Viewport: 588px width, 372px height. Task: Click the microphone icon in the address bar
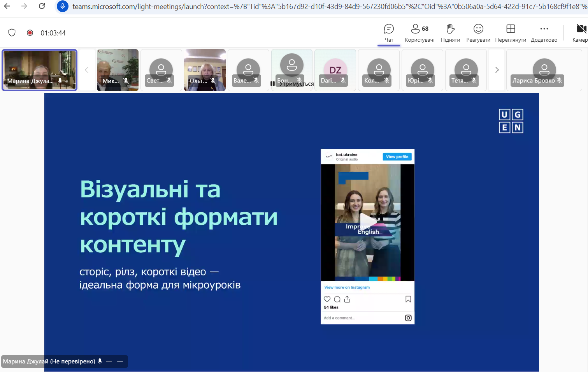coord(63,6)
